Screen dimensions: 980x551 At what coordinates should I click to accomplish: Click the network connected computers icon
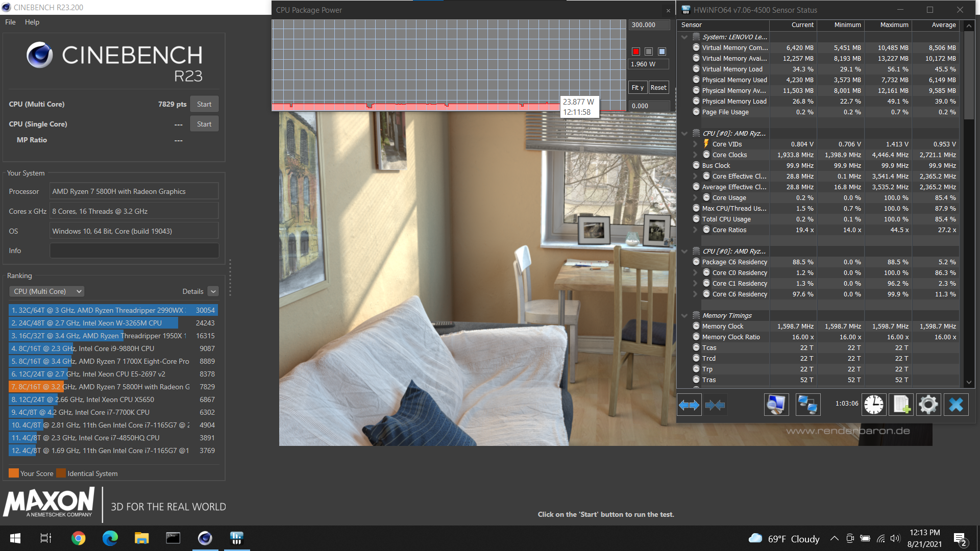tap(807, 405)
